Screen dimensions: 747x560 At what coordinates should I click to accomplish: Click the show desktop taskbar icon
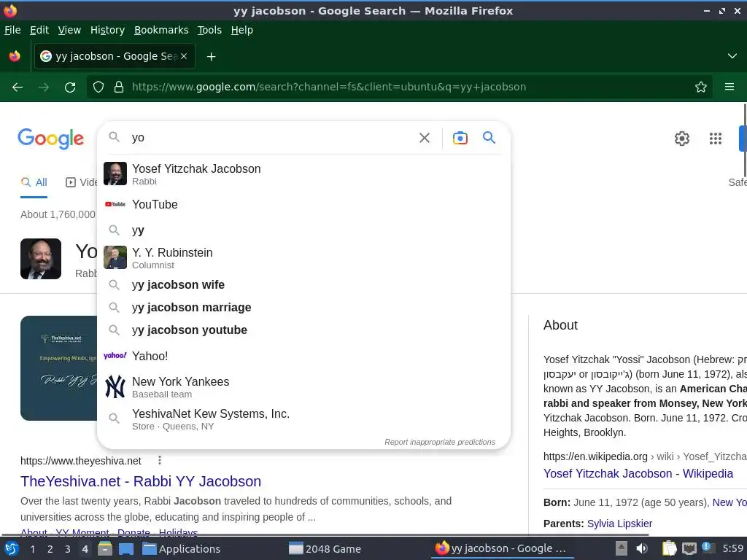(x=125, y=549)
